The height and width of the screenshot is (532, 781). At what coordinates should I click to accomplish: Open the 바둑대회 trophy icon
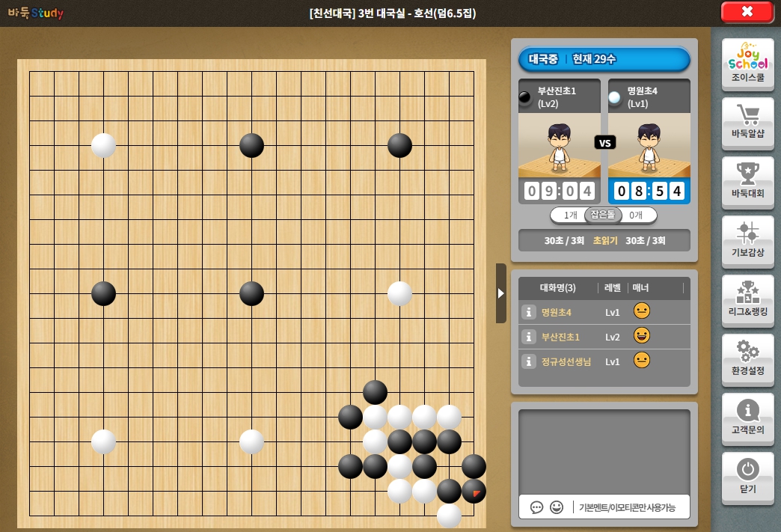click(x=747, y=183)
